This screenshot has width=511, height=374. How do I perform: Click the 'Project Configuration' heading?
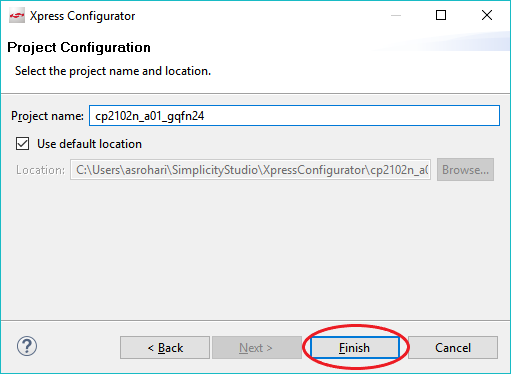click(x=79, y=47)
